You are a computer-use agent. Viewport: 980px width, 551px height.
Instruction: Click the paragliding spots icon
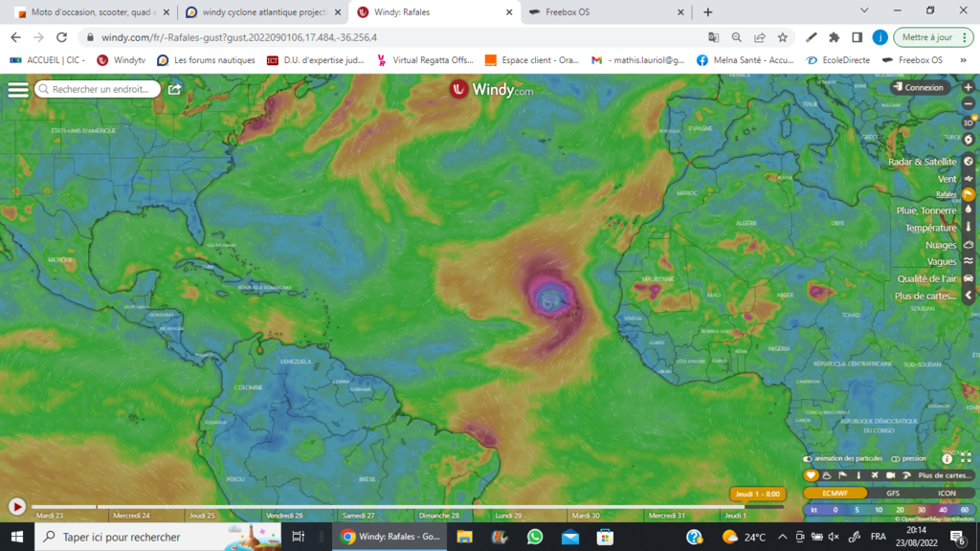click(x=906, y=475)
